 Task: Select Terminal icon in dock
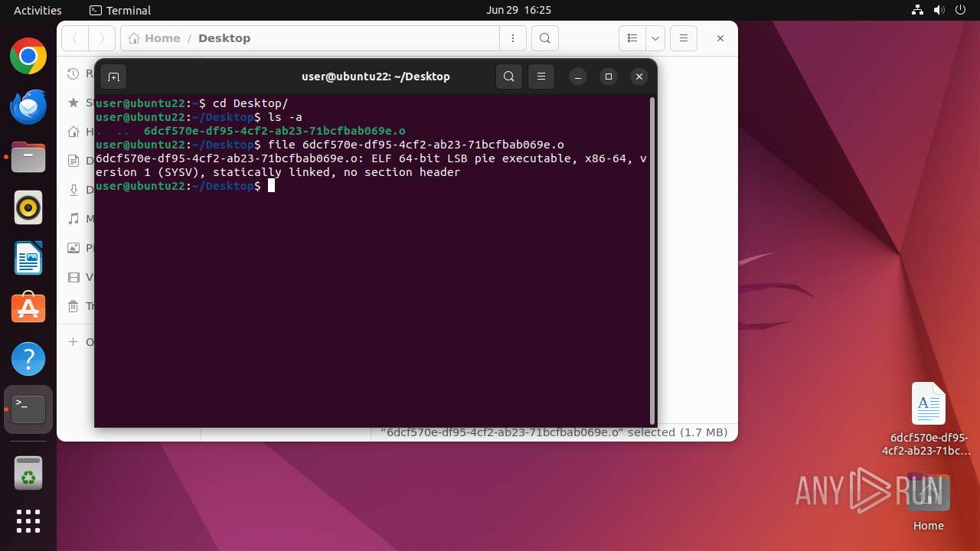coord(28,409)
